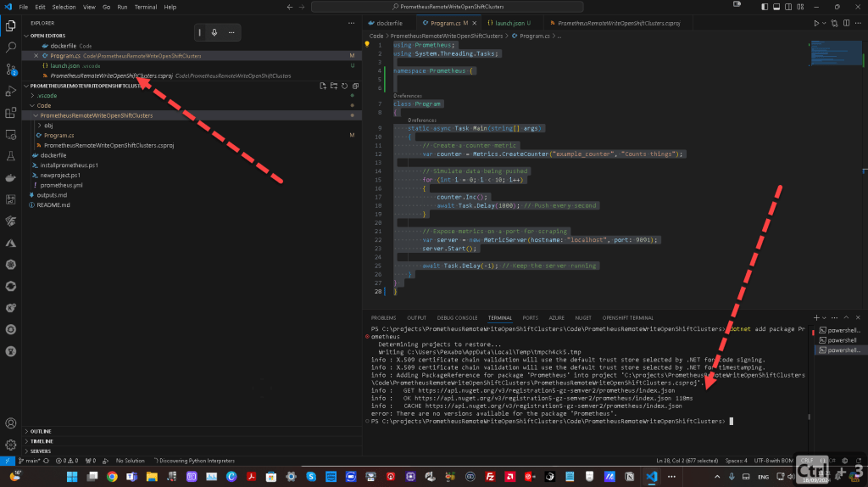Open editor more actions ellipsis
Viewport: 868px width, 487px height.
click(858, 23)
